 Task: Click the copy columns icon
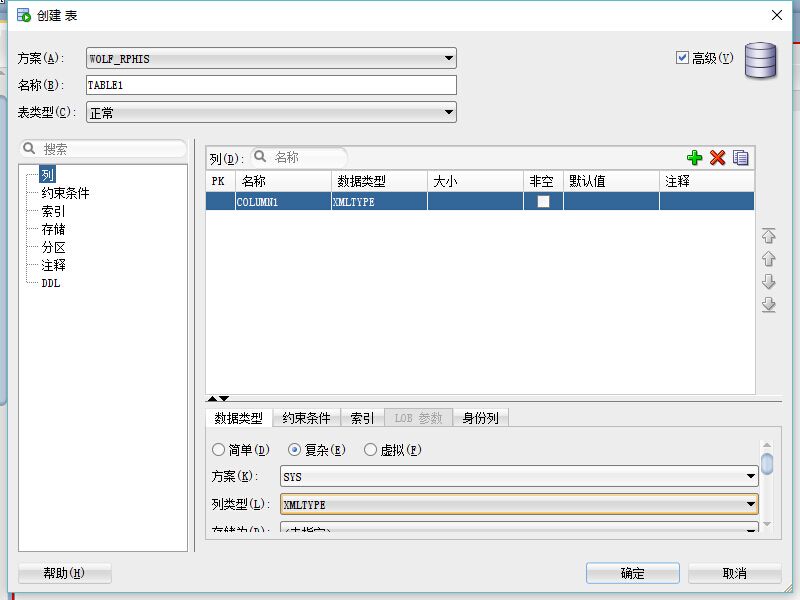point(740,158)
